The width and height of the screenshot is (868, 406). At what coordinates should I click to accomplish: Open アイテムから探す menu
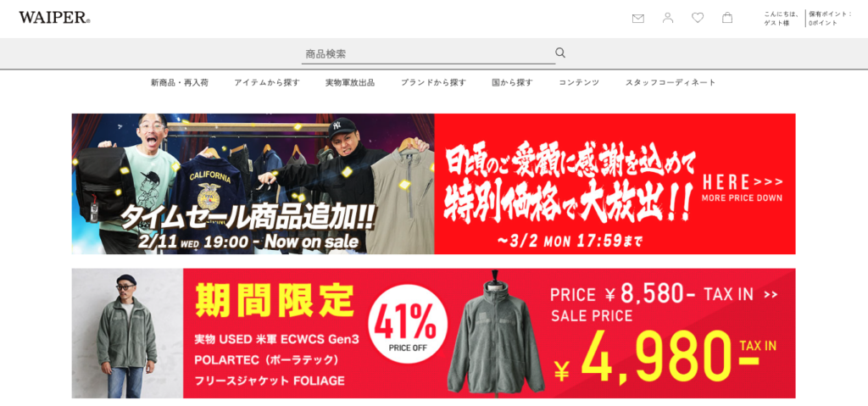click(267, 82)
